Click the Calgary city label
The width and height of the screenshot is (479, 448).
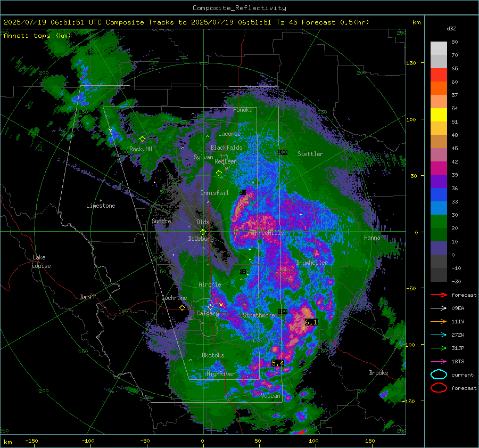click(x=208, y=313)
